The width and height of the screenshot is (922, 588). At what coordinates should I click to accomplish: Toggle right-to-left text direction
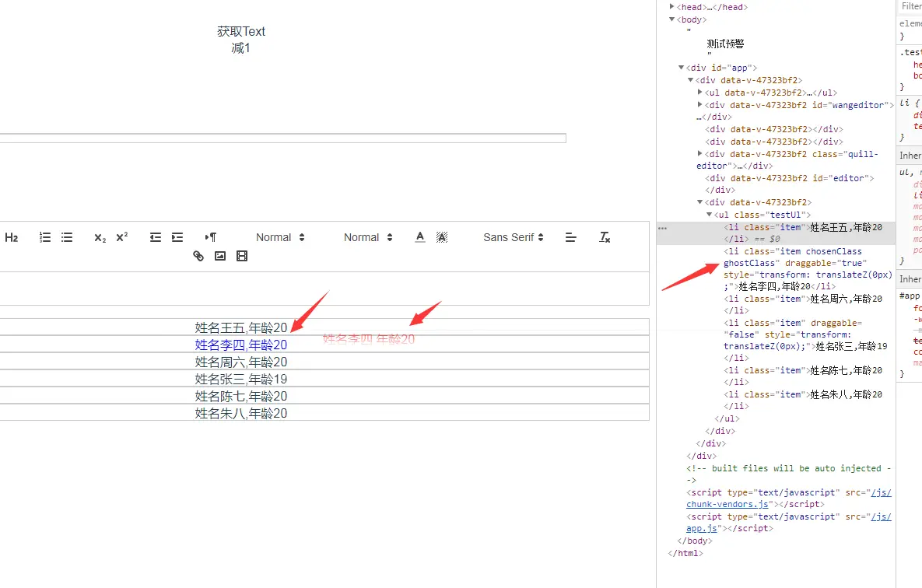coord(211,237)
